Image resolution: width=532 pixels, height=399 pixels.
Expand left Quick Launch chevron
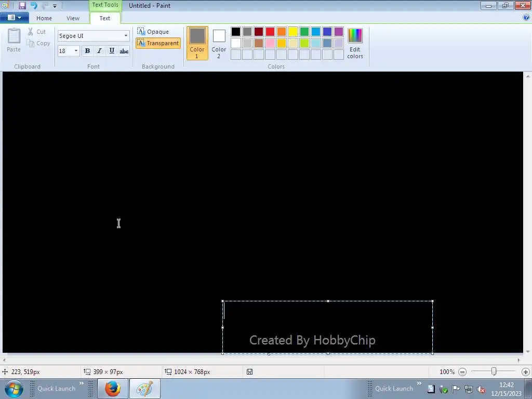82,383
